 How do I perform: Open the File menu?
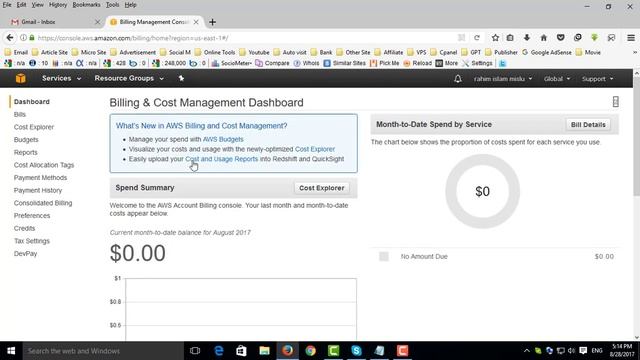tap(7, 5)
